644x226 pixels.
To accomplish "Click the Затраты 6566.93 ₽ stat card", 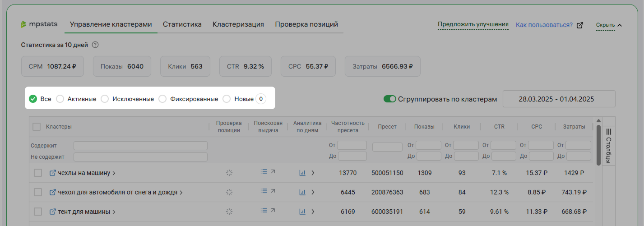I will pyautogui.click(x=383, y=66).
